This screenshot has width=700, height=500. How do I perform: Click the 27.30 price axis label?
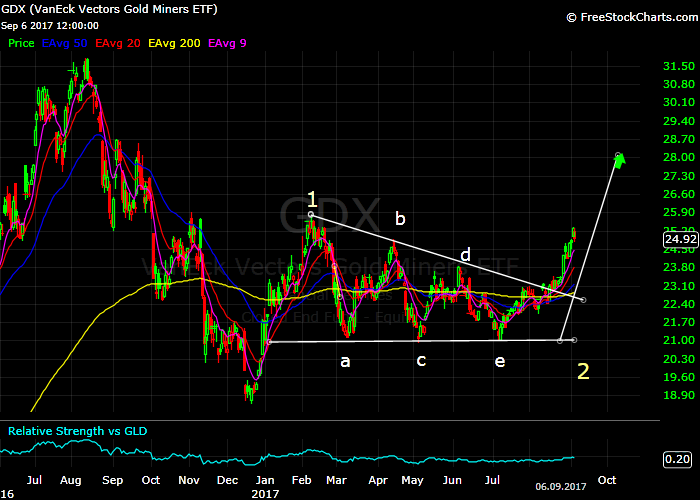679,176
